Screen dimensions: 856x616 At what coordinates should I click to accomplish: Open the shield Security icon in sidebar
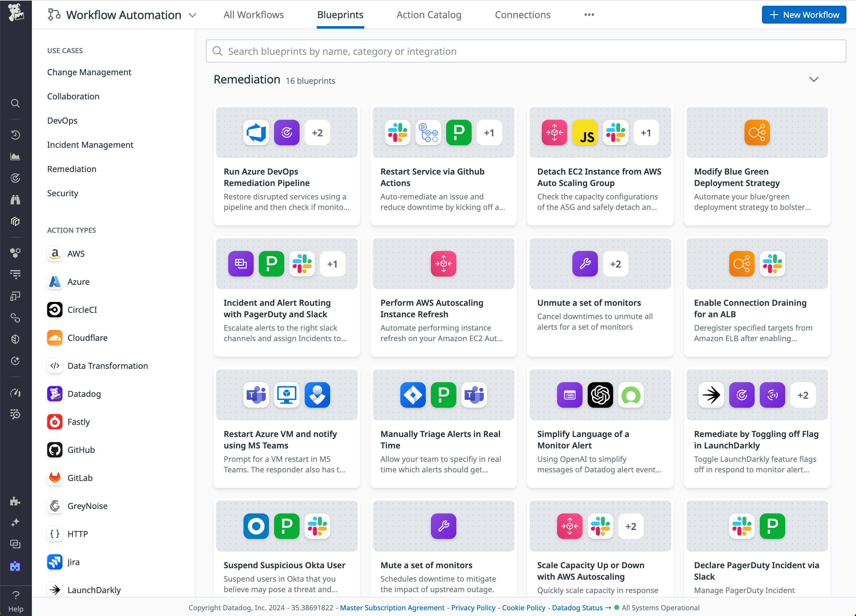tap(16, 339)
